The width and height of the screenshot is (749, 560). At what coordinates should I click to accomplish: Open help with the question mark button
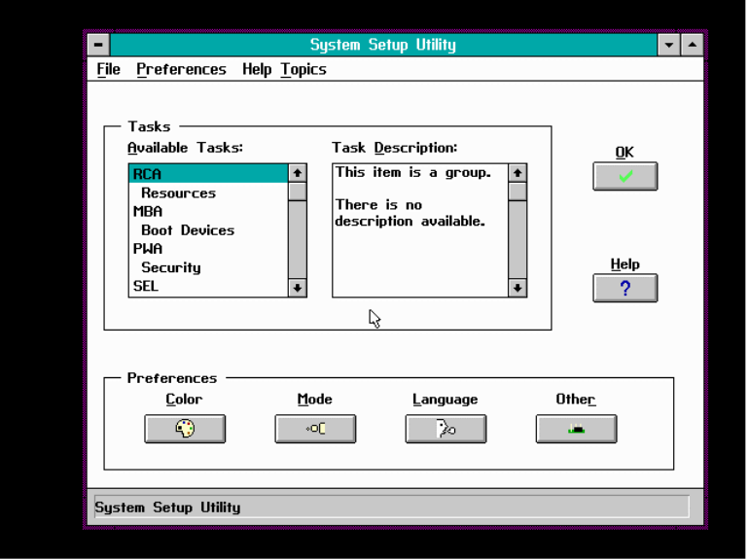(x=624, y=288)
